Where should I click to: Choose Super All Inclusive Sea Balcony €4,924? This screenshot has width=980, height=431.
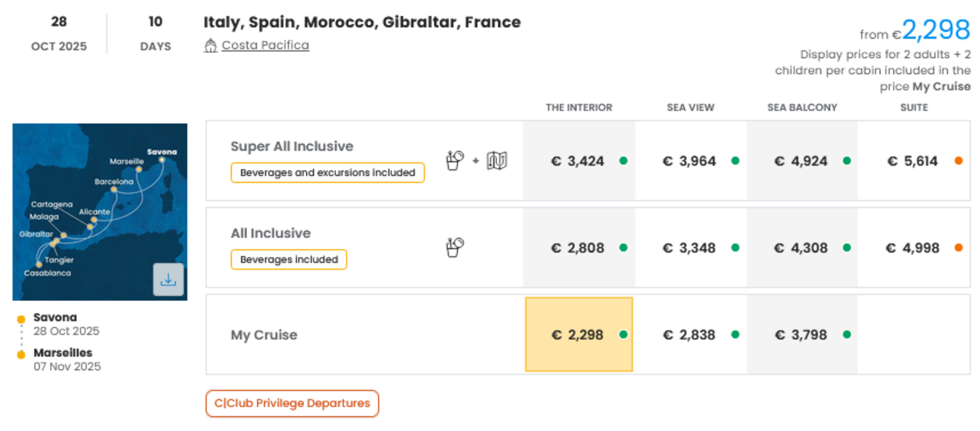coord(801,161)
